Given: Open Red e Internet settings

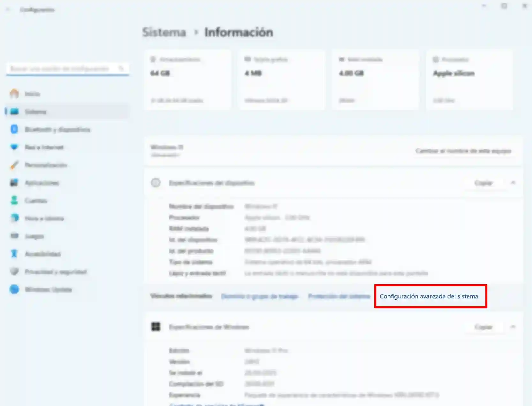Looking at the screenshot, I should click(x=67, y=147).
